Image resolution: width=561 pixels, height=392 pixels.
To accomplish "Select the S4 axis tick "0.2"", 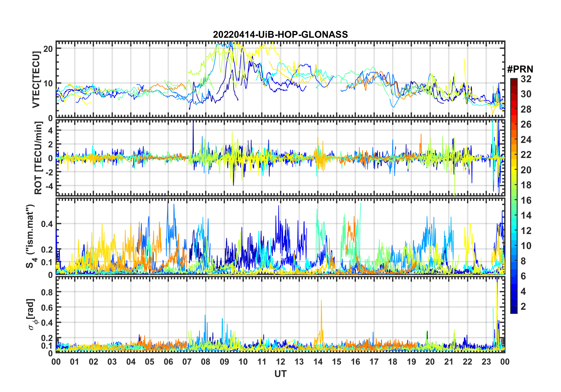I will pyautogui.click(x=47, y=250).
